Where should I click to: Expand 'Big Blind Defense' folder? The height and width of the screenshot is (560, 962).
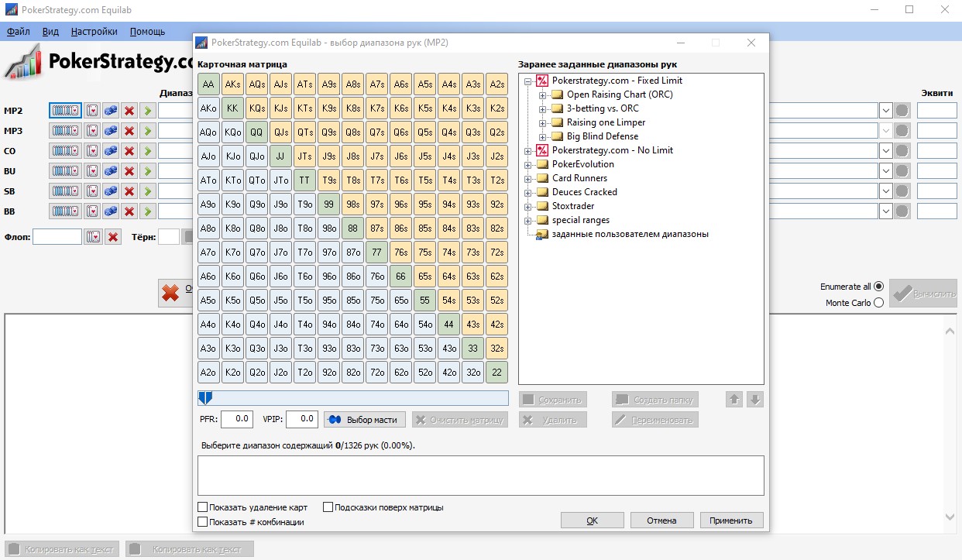[543, 136]
